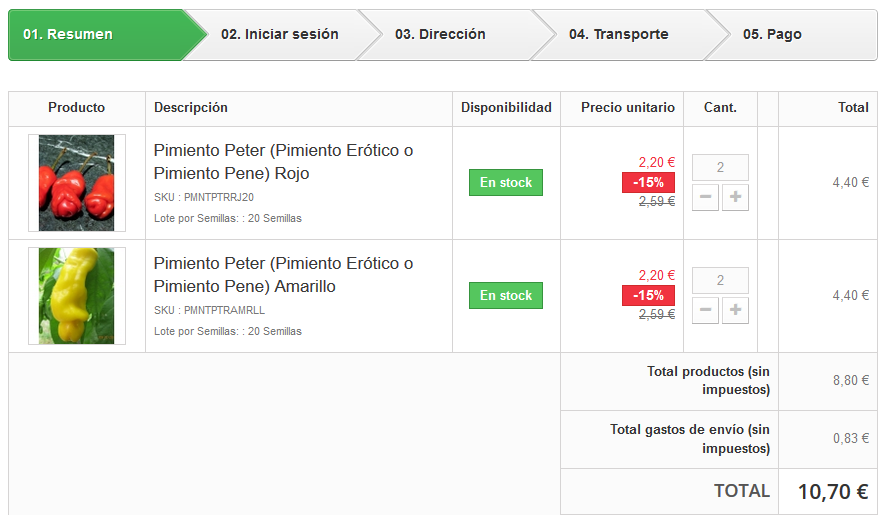Click minus icon for Rojo pepper quantity
The height and width of the screenshot is (522, 887).
(x=705, y=198)
